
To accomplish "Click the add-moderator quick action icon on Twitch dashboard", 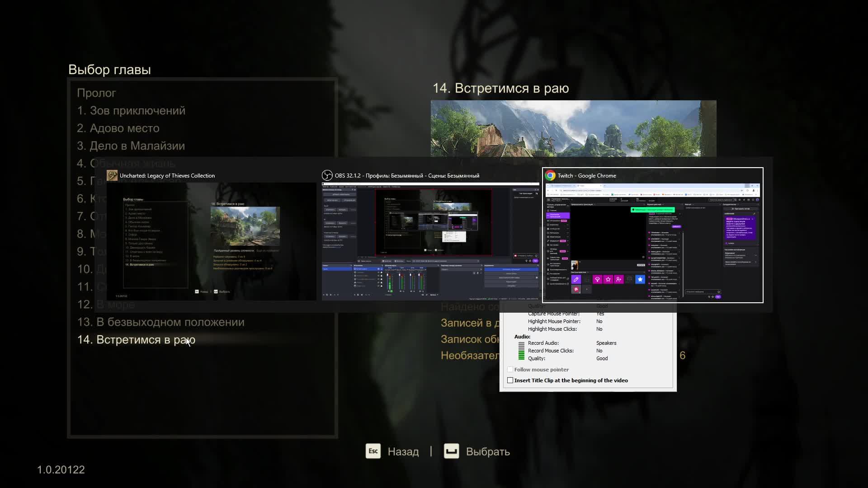I will [619, 280].
